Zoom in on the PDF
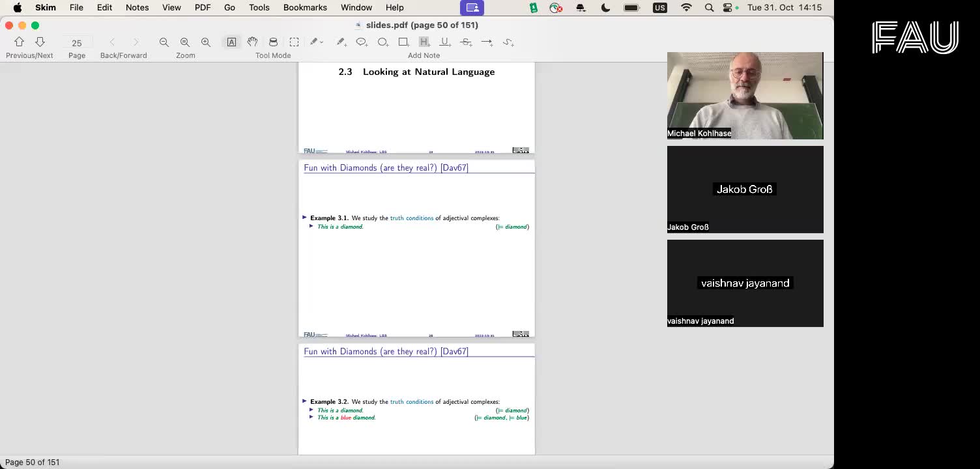This screenshot has height=469, width=980. (206, 42)
